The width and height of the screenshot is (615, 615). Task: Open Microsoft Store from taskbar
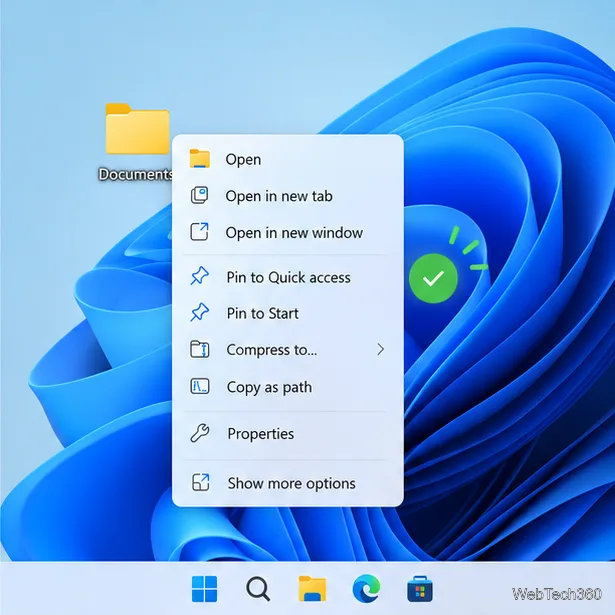pos(420,588)
